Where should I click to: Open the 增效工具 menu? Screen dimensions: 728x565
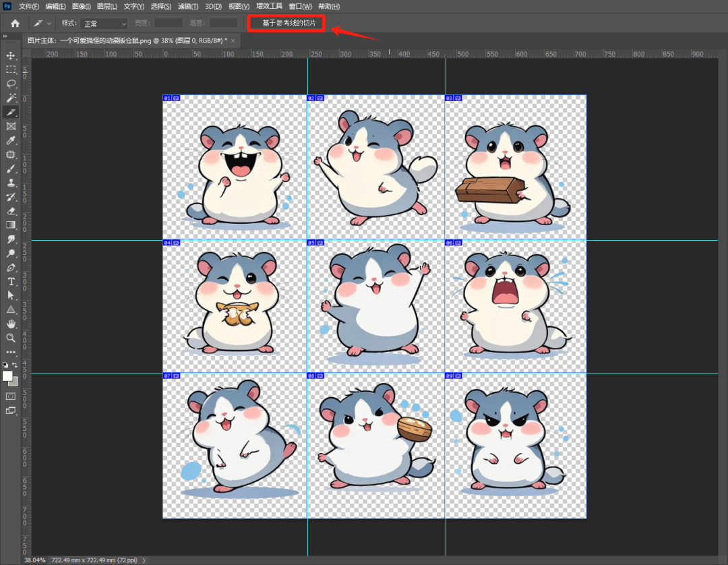(269, 6)
